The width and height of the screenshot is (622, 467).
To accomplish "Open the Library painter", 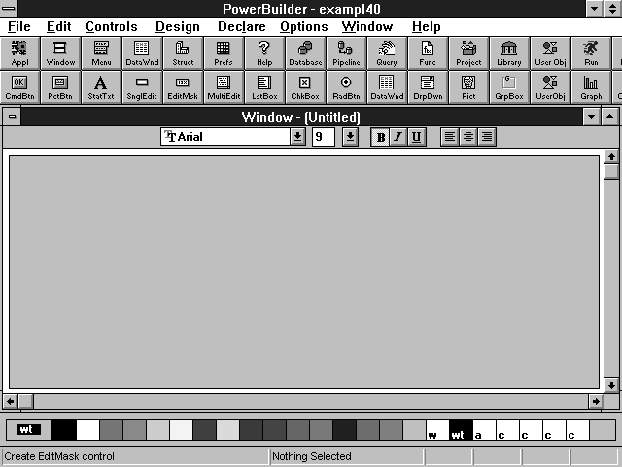I will click(x=509, y=52).
